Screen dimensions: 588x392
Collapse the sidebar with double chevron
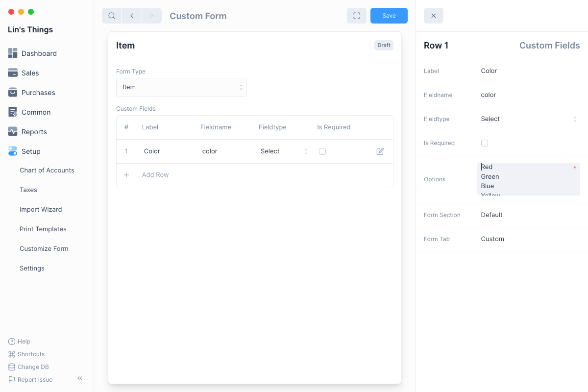[80, 378]
